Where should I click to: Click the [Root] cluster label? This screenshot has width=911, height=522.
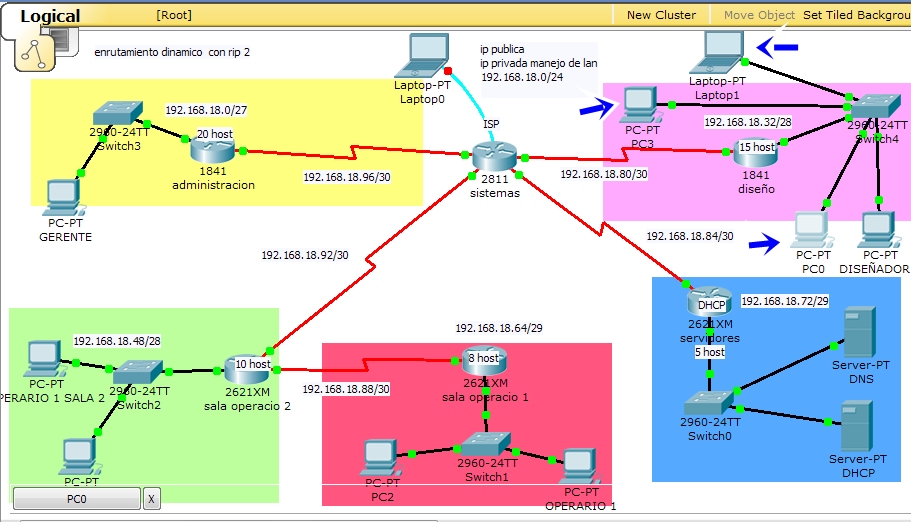pos(174,15)
